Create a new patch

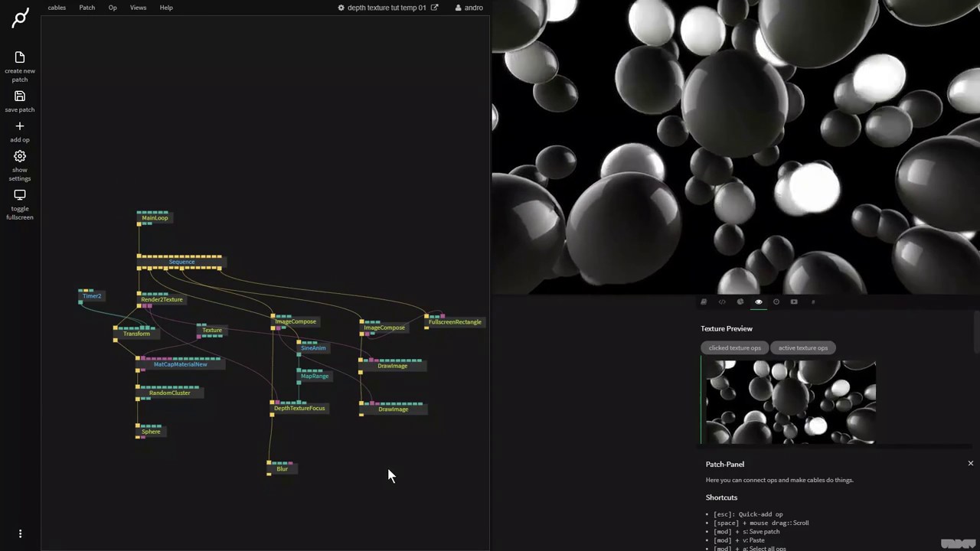click(20, 67)
